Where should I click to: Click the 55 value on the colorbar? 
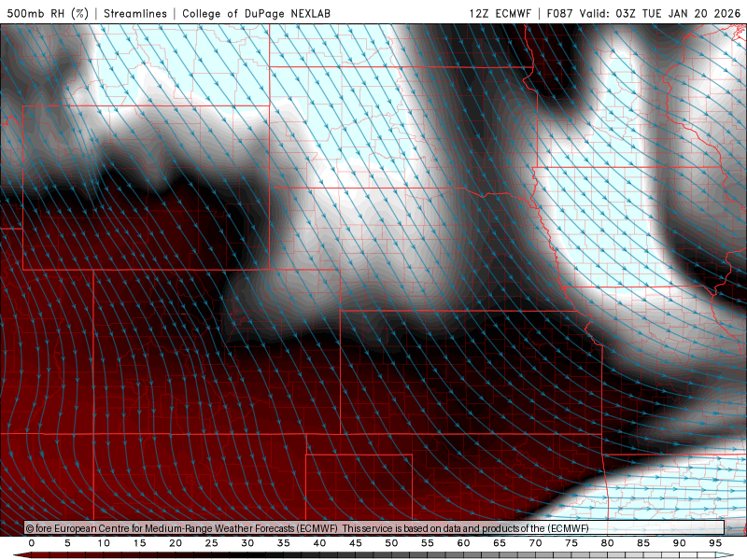pyautogui.click(x=428, y=543)
